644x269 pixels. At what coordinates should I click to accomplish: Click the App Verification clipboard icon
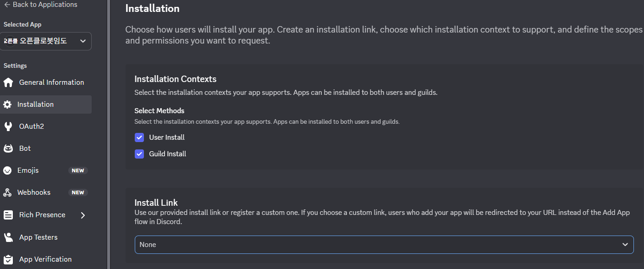click(x=8, y=259)
